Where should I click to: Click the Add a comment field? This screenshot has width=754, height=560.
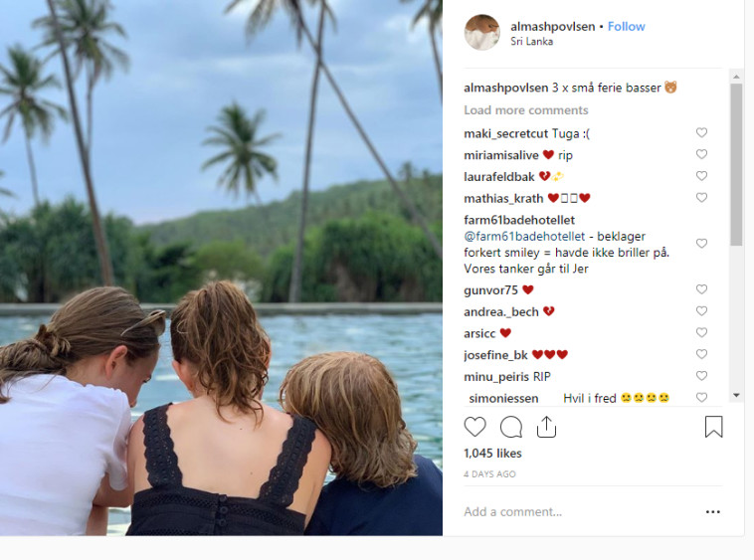pos(577,511)
